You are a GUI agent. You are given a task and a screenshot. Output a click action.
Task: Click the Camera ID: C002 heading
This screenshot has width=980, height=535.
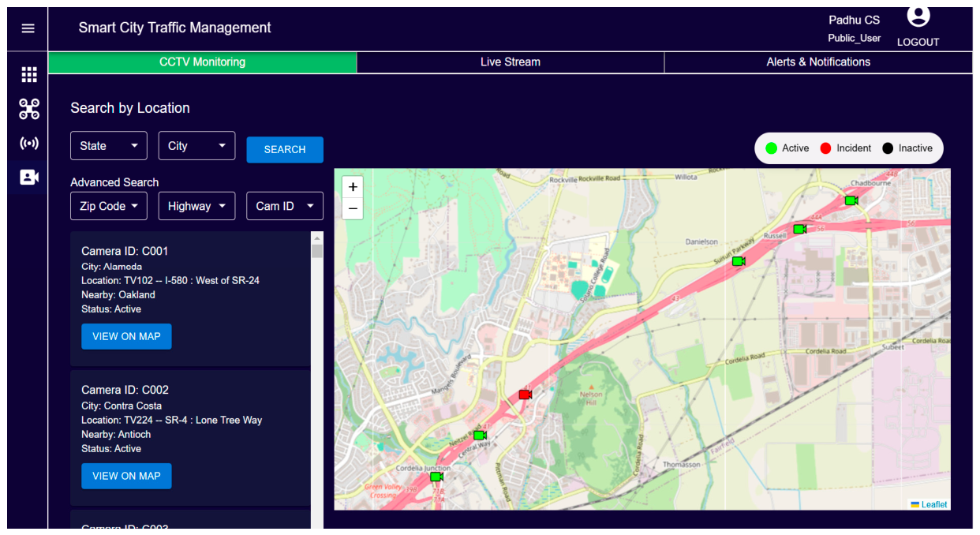125,390
